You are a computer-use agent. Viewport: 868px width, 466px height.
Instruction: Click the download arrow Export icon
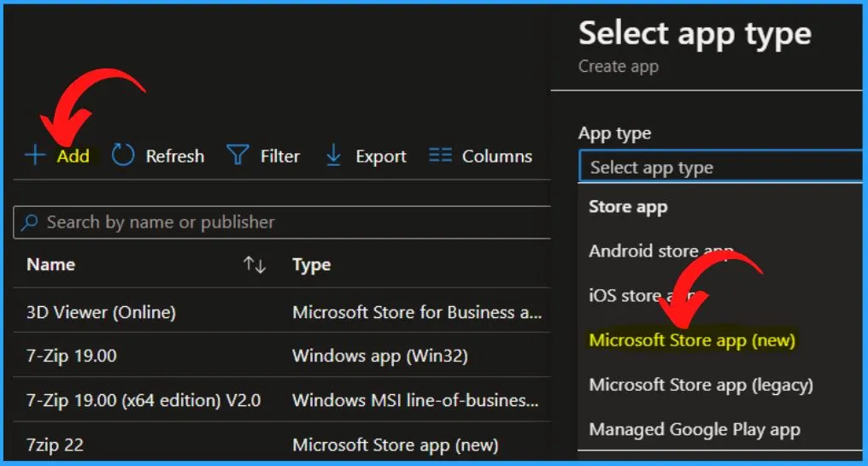(333, 155)
